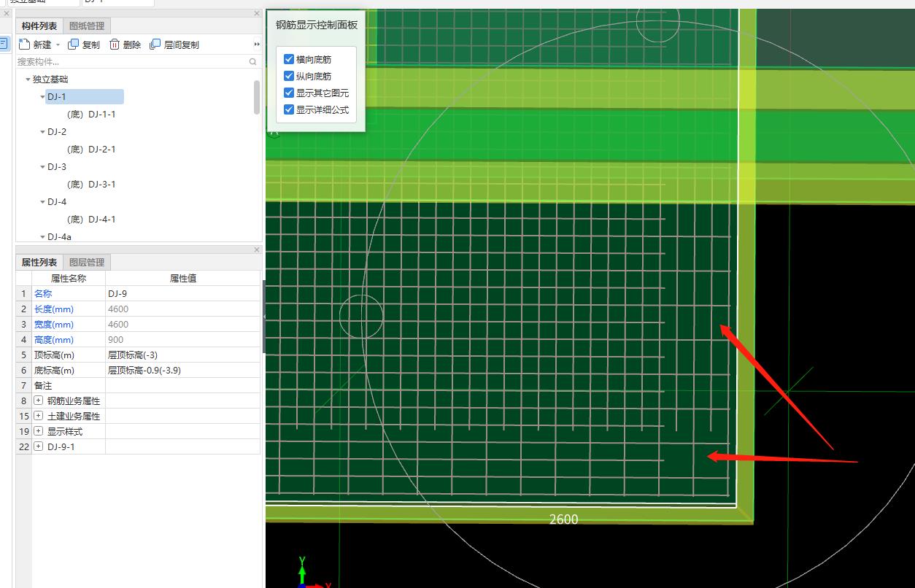Screen dimensions: 915x588
Task: Click the 2600 dimension label in viewport
Action: coord(563,519)
